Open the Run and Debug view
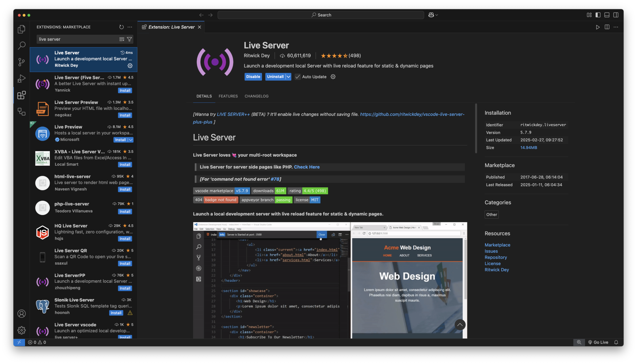The image size is (637, 364). pos(21,79)
